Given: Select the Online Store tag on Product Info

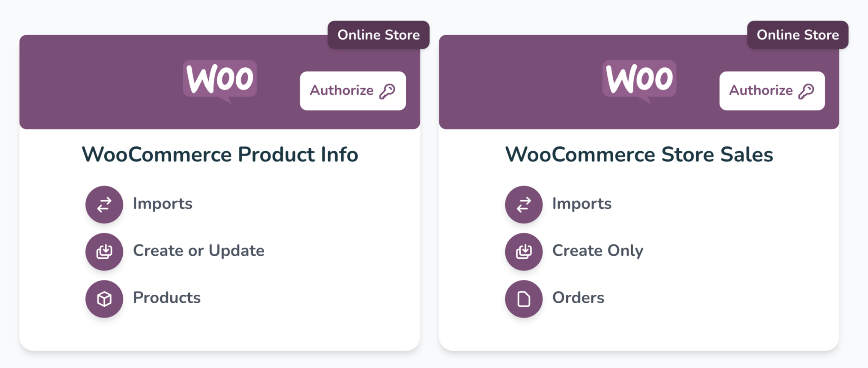Looking at the screenshot, I should pyautogui.click(x=379, y=35).
